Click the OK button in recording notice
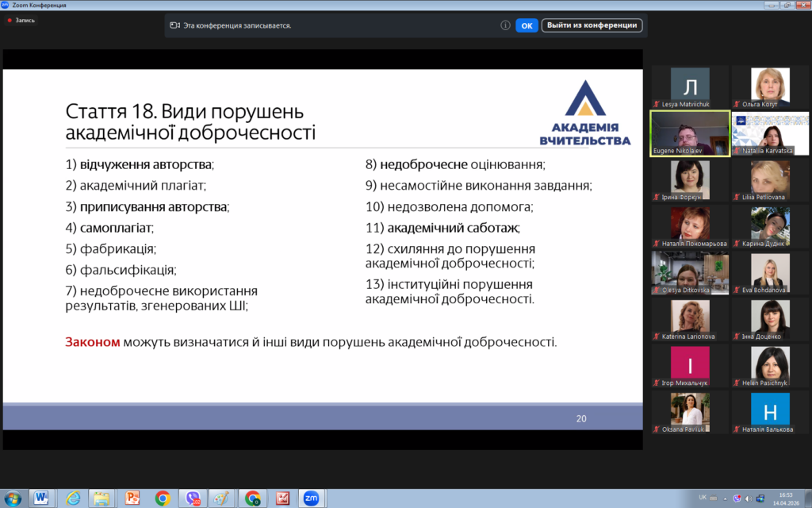 (x=527, y=25)
